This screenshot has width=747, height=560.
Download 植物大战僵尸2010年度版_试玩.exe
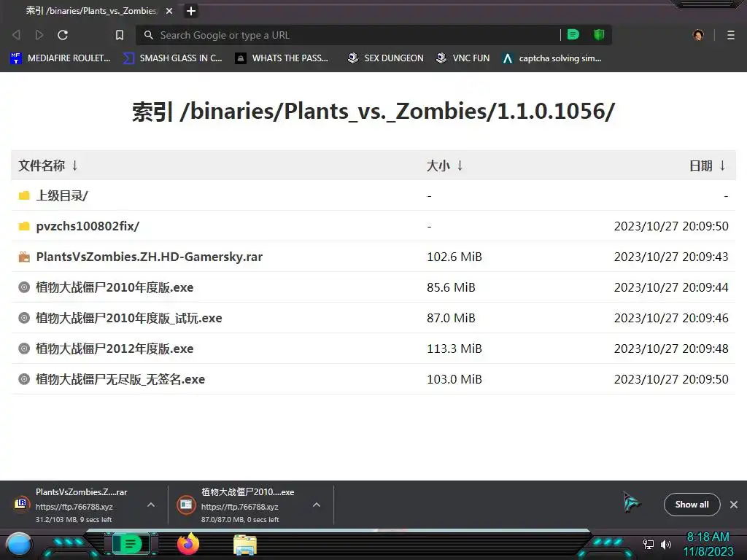(129, 318)
